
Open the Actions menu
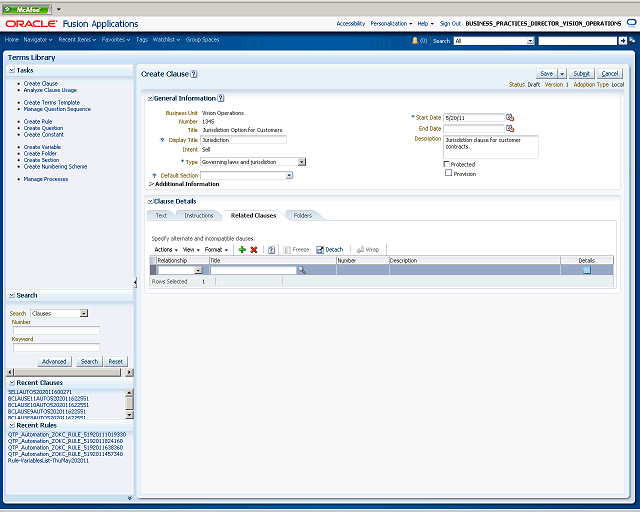[x=166, y=249]
